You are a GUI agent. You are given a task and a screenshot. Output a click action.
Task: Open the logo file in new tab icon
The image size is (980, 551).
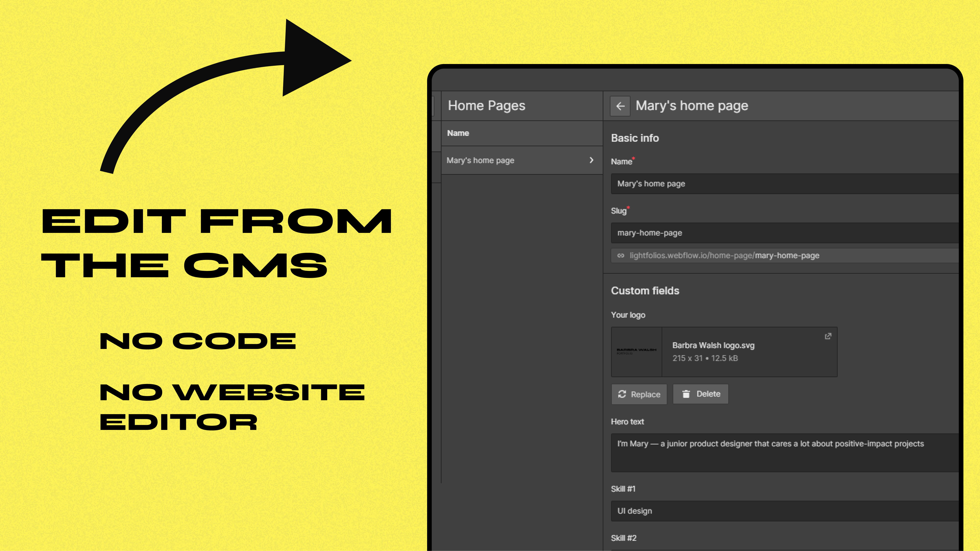coord(828,336)
